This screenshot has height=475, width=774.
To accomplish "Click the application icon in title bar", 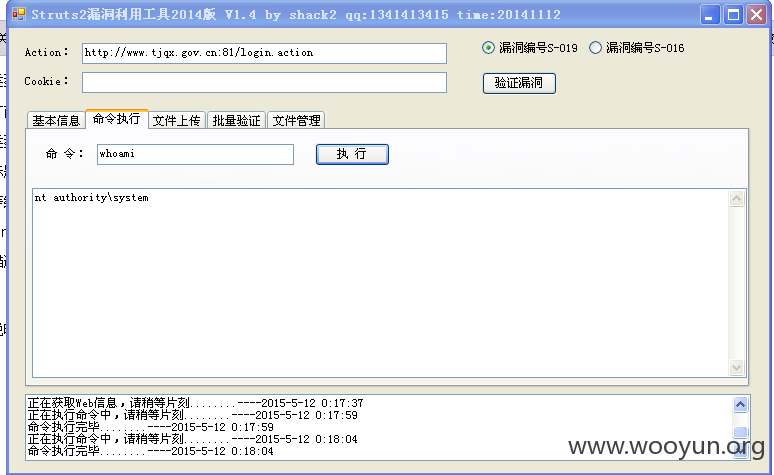I will (x=19, y=14).
